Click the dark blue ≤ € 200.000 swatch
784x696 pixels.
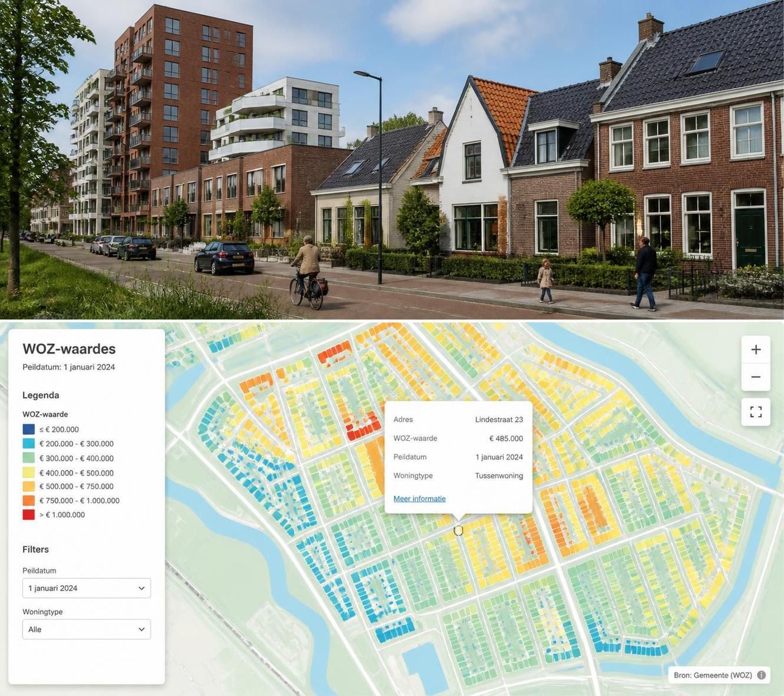(28, 430)
